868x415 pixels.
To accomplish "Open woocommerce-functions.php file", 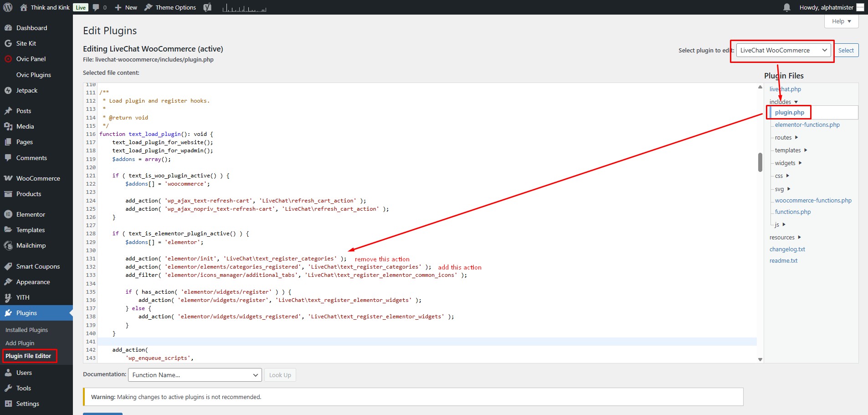I will coord(813,200).
